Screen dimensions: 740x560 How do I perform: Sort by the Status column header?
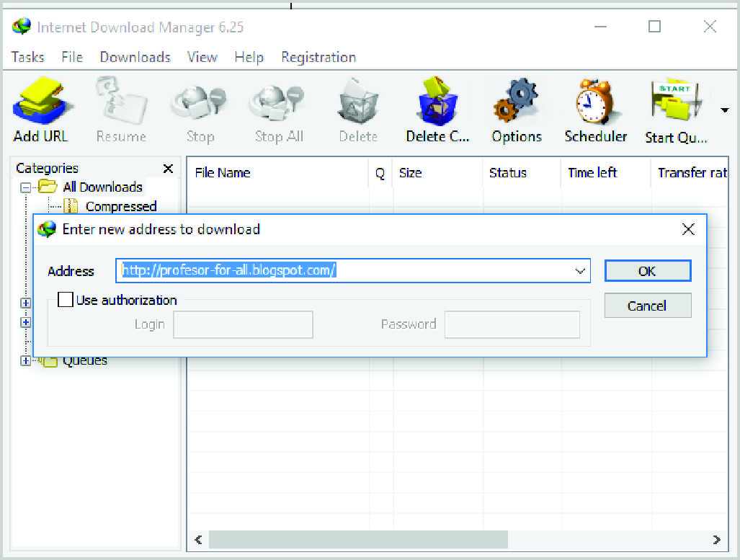pos(522,173)
